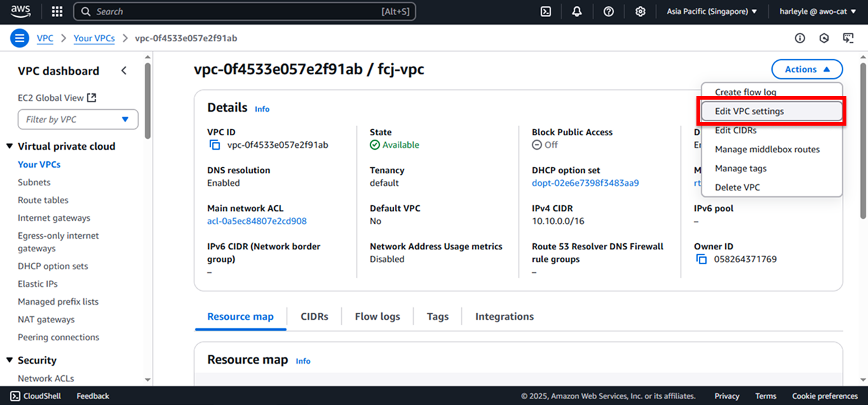The image size is (868, 405).
Task: Copy the Owner ID with the copy icon
Action: pyautogui.click(x=702, y=259)
